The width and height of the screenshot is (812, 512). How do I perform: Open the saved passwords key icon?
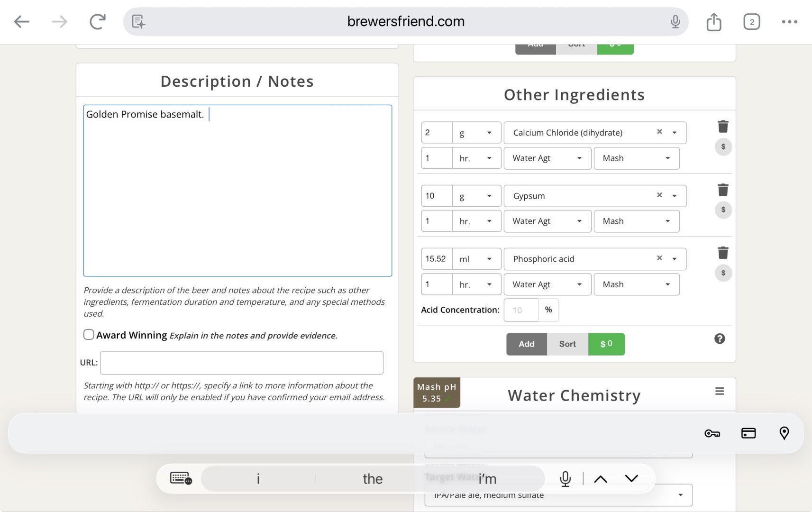[712, 433]
